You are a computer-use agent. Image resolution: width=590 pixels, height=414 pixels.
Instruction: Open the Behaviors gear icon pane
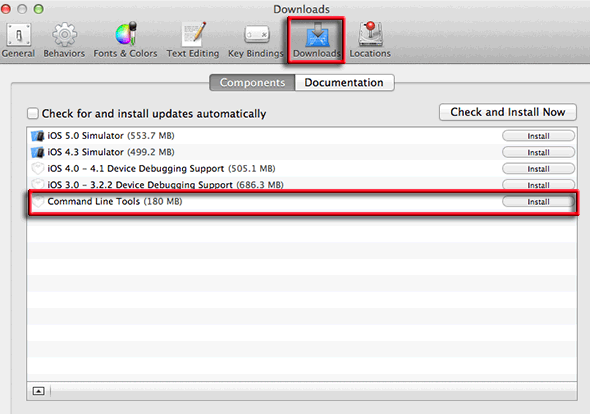click(x=64, y=40)
